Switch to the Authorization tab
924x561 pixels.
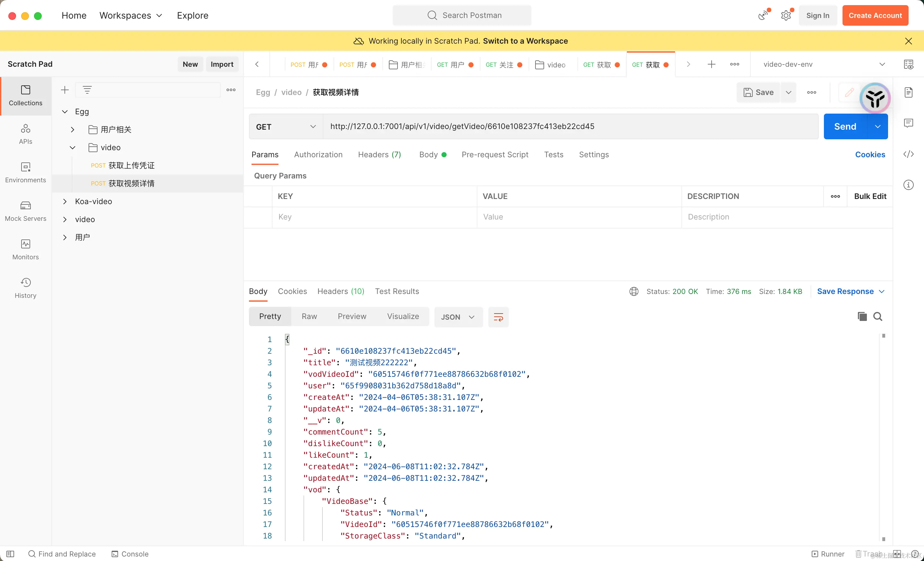pyautogui.click(x=318, y=154)
